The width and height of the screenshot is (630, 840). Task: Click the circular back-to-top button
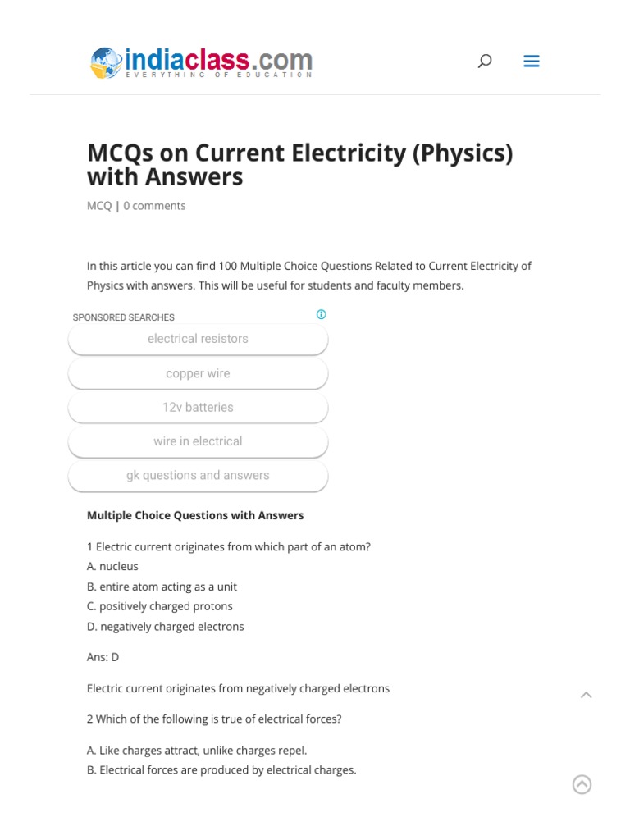click(x=582, y=784)
